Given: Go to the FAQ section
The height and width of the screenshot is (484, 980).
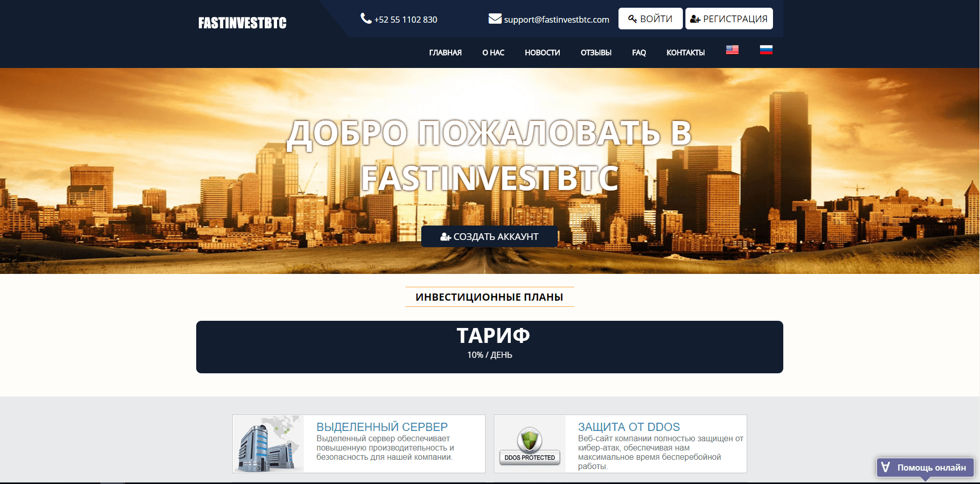Looking at the screenshot, I should (638, 53).
